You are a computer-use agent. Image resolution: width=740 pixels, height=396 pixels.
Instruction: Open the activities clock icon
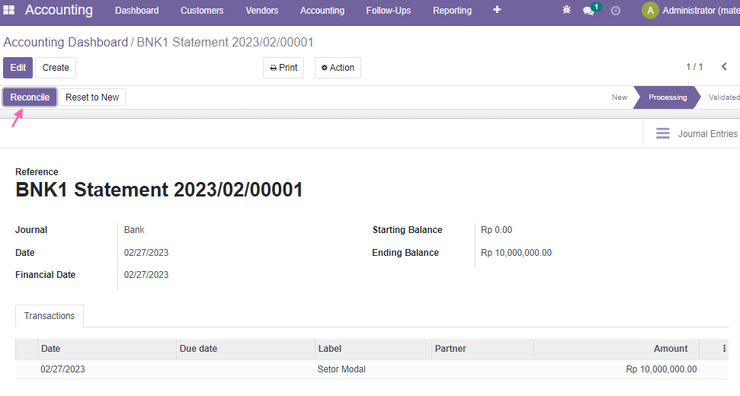pos(615,10)
